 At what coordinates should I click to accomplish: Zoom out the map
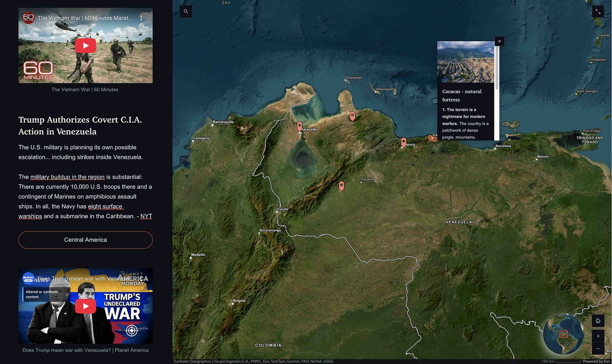[598, 348]
